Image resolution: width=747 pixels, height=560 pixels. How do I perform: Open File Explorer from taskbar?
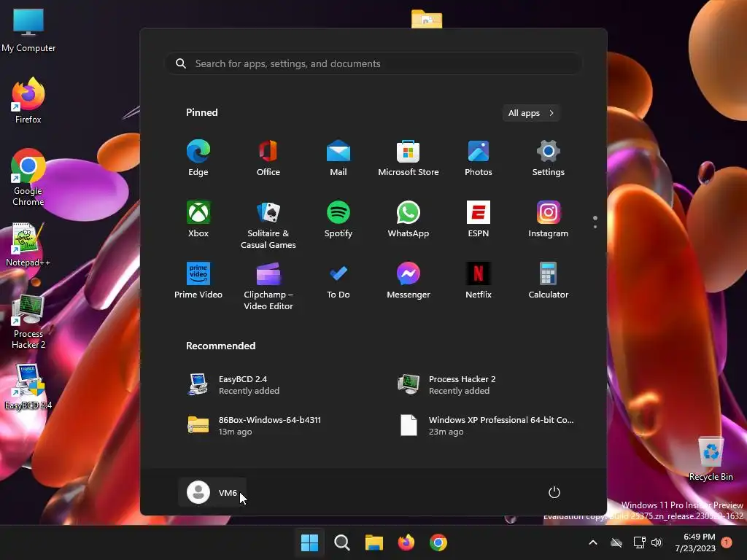point(374,542)
